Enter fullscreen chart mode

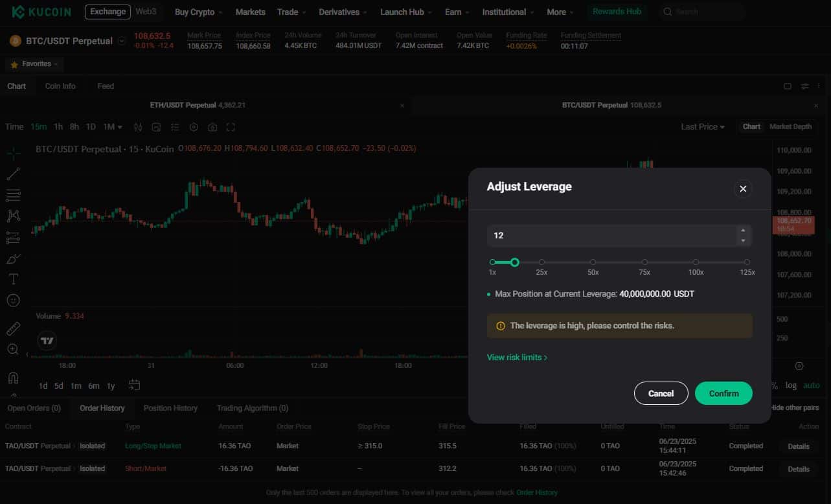pos(231,127)
